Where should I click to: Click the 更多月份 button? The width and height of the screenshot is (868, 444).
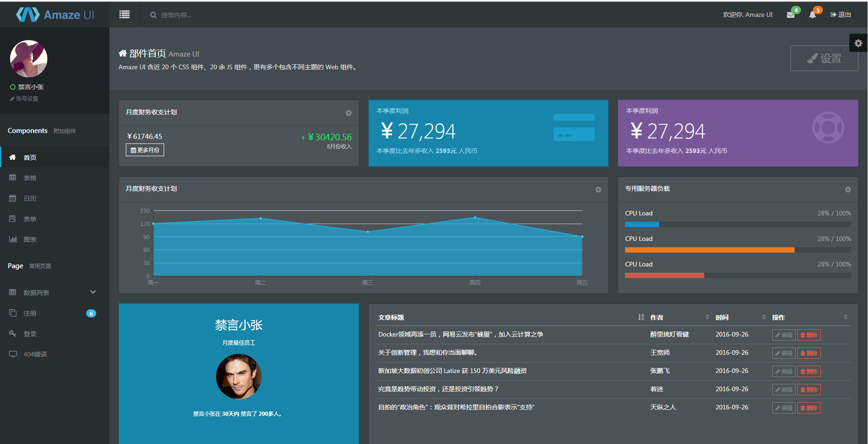tap(145, 150)
